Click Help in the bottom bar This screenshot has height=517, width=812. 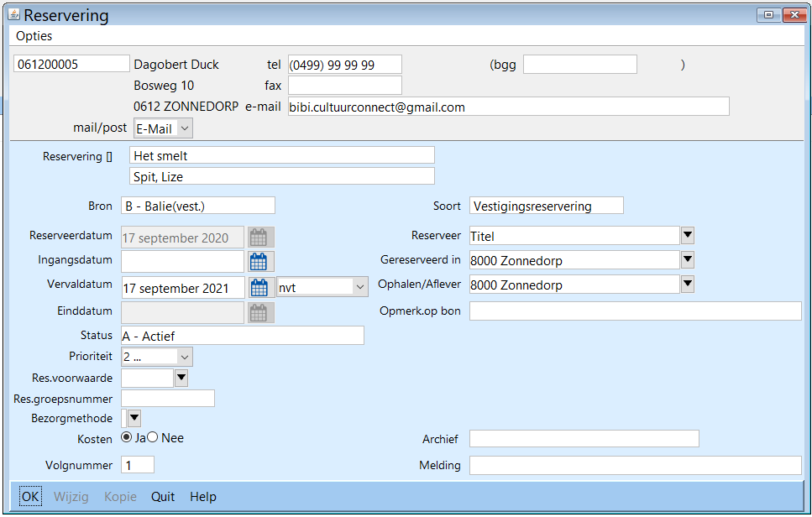point(203,497)
